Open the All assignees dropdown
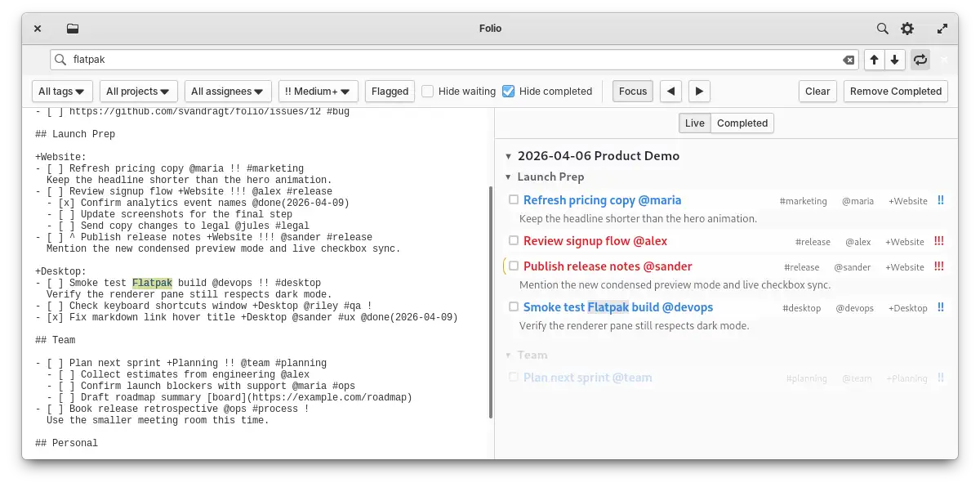This screenshot has width=980, height=492. click(228, 92)
